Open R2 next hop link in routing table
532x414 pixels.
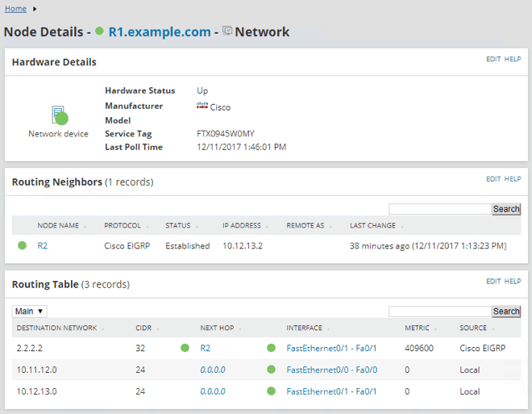click(x=206, y=348)
